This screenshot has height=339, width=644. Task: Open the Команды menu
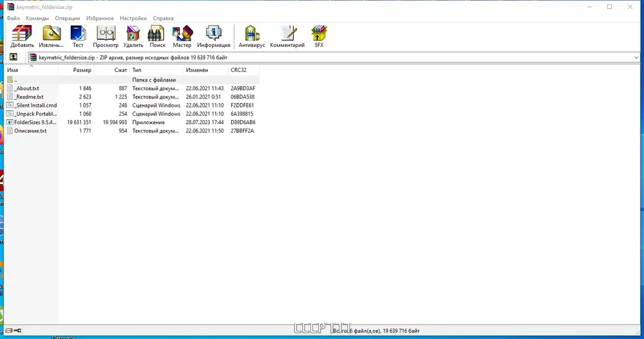click(37, 18)
